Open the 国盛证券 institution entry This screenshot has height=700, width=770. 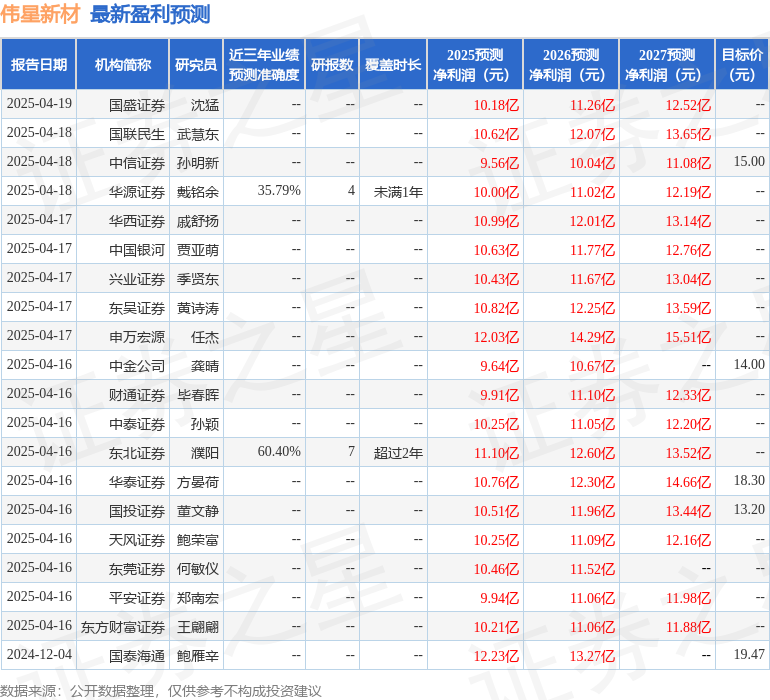tap(136, 104)
